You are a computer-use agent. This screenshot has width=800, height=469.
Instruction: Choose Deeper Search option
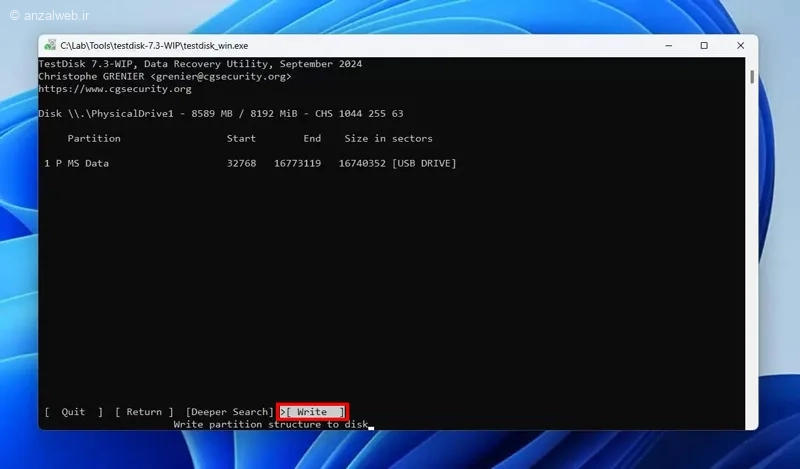click(230, 412)
